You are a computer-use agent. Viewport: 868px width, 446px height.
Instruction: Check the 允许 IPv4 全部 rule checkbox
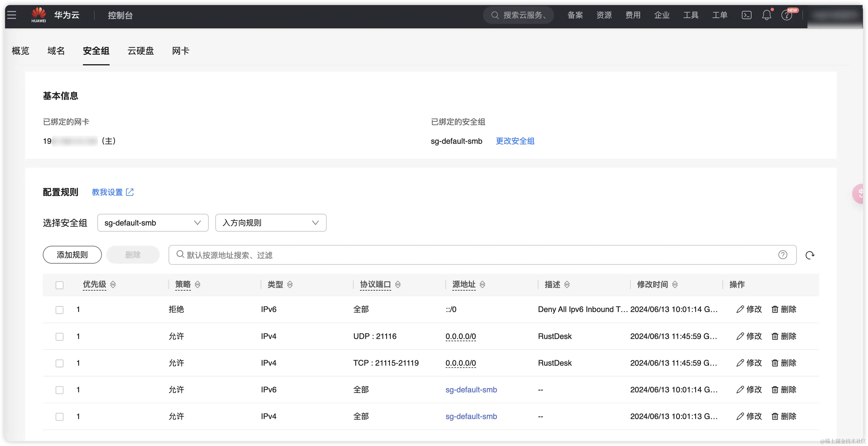pyautogui.click(x=59, y=417)
